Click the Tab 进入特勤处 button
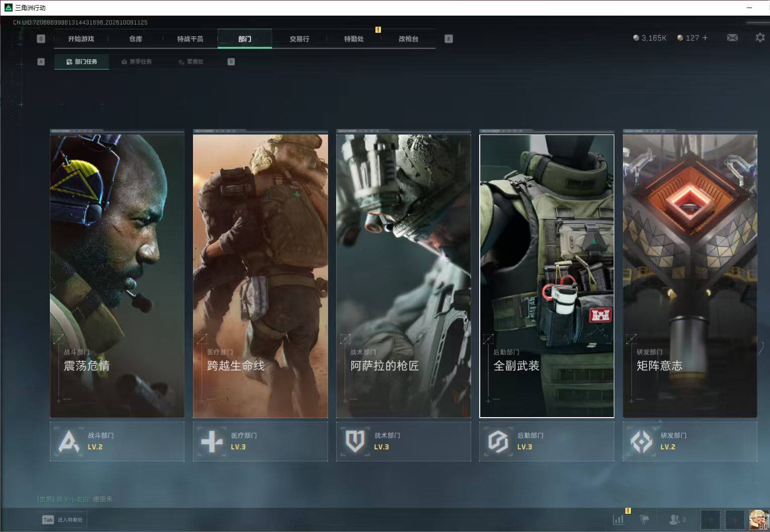The image size is (770, 532). click(63, 520)
